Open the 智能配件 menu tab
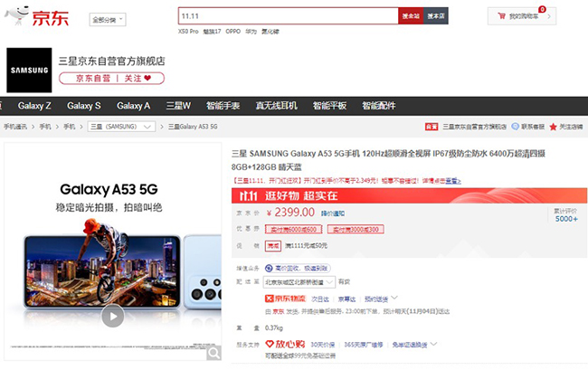The image size is (588, 370). pos(379,106)
